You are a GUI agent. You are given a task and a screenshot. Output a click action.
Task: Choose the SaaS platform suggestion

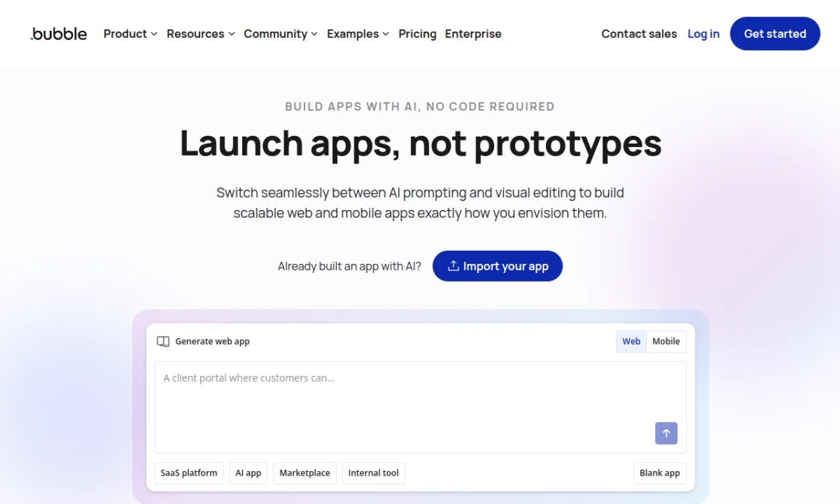[x=189, y=473]
